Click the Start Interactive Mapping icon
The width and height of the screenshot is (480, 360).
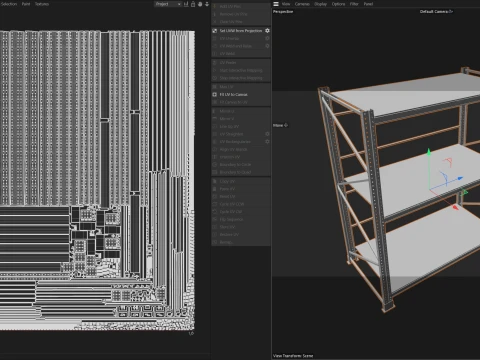(215, 70)
